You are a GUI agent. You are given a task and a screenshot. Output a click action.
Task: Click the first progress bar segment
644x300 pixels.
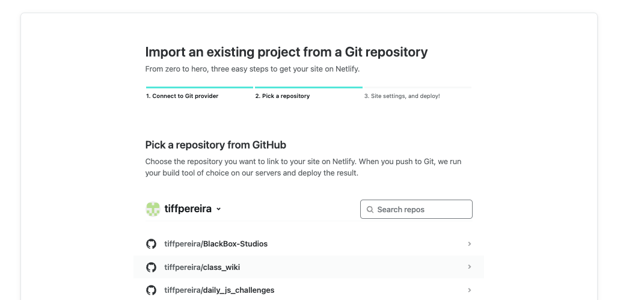pos(200,87)
